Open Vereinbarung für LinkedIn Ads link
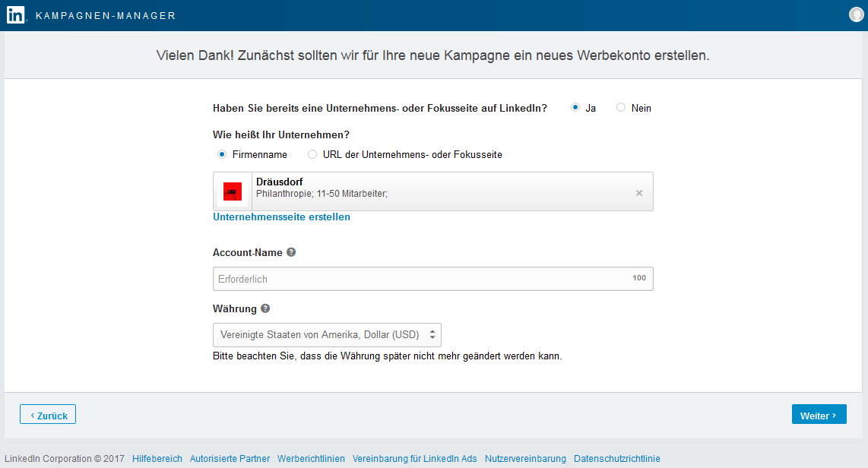Screen dimensions: 868x468 (x=415, y=459)
